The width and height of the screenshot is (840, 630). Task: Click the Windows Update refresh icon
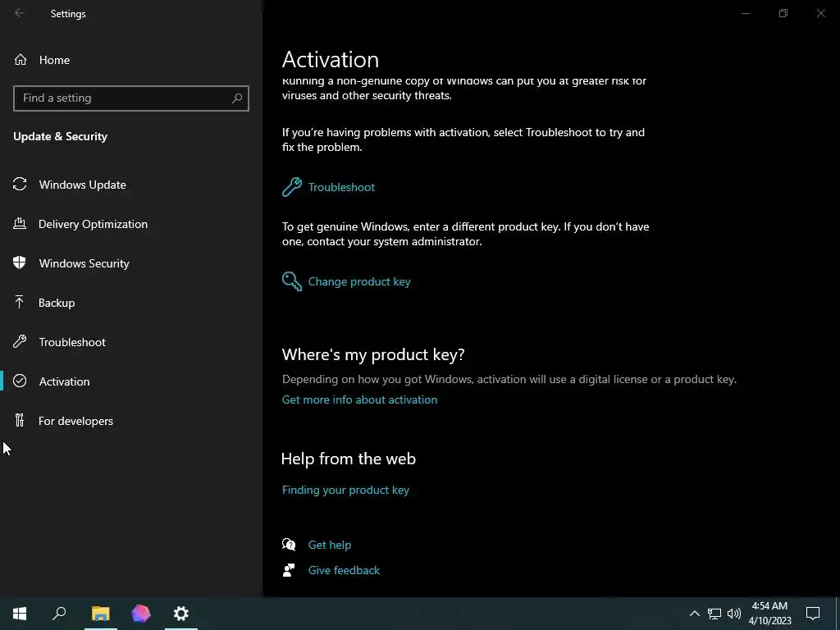tap(20, 185)
